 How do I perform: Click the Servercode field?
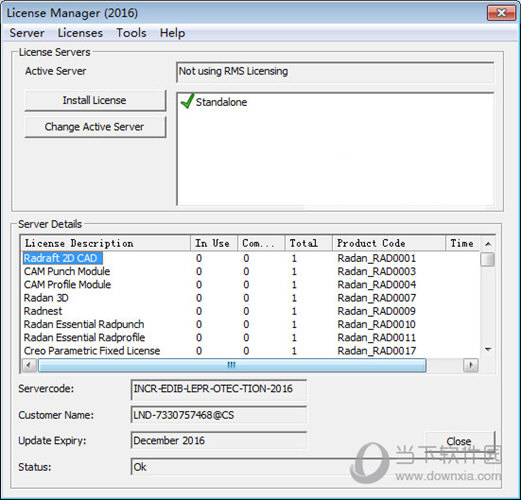[x=219, y=389]
